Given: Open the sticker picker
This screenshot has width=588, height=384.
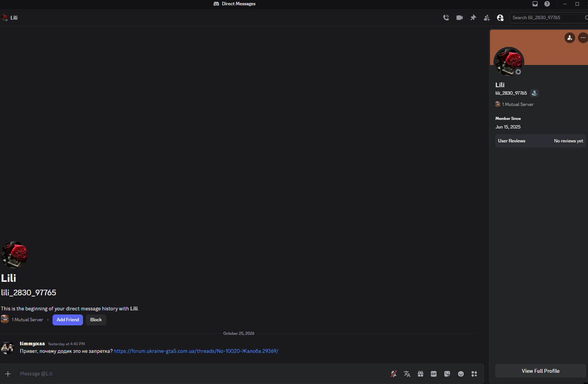Looking at the screenshot, I should tap(447, 373).
